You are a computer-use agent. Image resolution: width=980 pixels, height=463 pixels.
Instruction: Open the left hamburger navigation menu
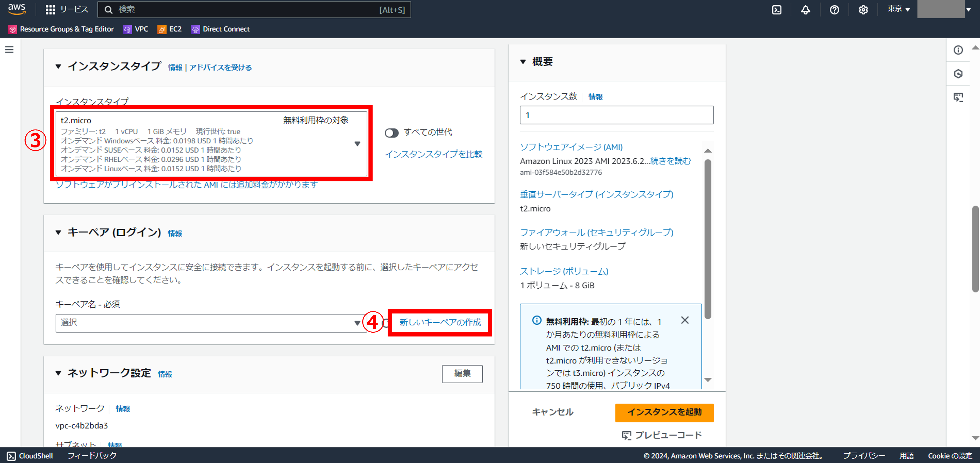[9, 50]
